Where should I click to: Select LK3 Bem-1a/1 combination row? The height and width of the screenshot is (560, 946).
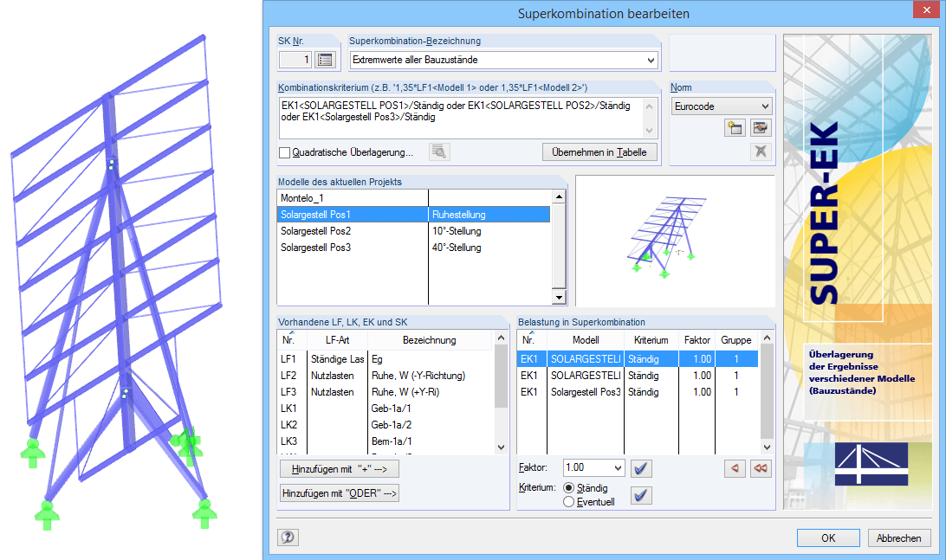coord(385,441)
